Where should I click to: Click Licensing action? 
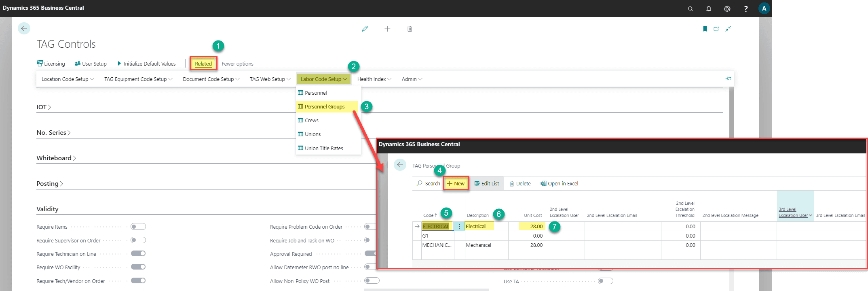[51, 64]
